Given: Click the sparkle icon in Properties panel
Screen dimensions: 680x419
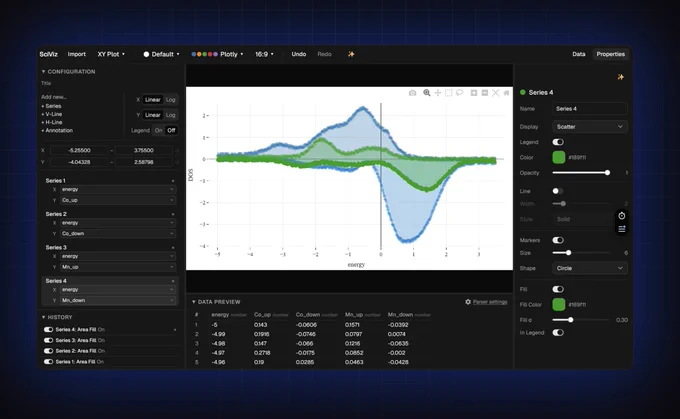Looking at the screenshot, I should tap(621, 77).
